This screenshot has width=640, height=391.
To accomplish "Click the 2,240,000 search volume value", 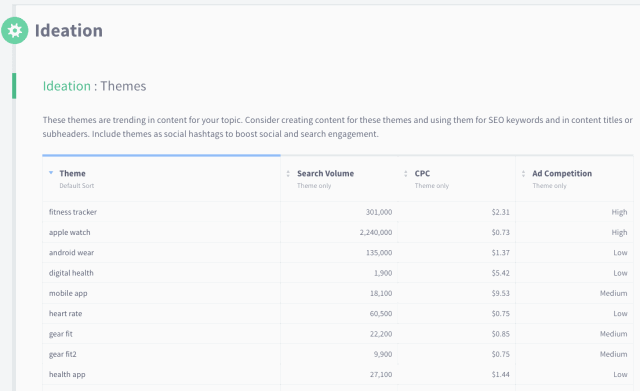I will pos(376,232).
